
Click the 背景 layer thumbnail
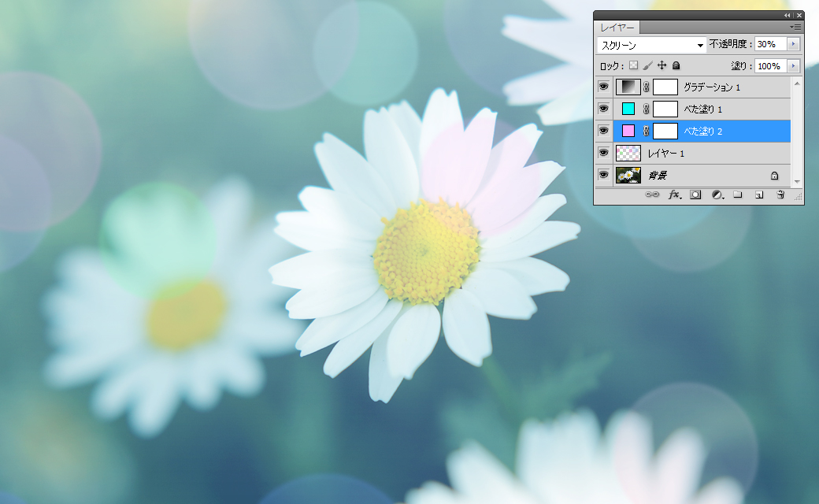coord(628,175)
